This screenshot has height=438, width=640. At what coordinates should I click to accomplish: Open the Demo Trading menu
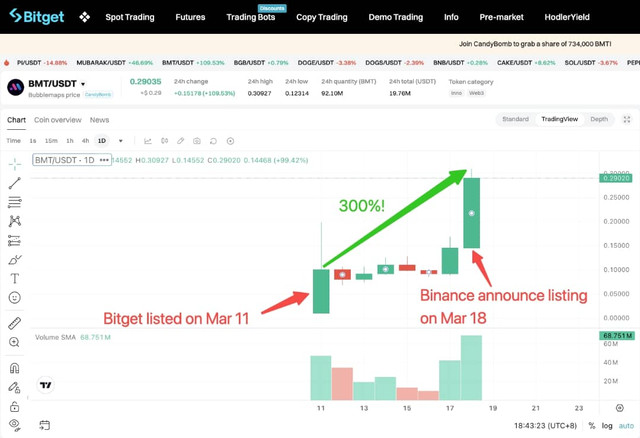click(x=396, y=17)
